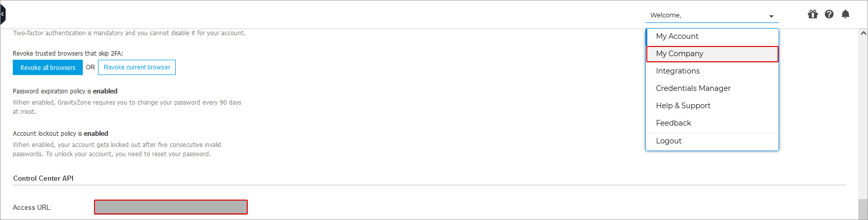868x220 pixels.
Task: Click the Access URL field
Action: click(171, 207)
